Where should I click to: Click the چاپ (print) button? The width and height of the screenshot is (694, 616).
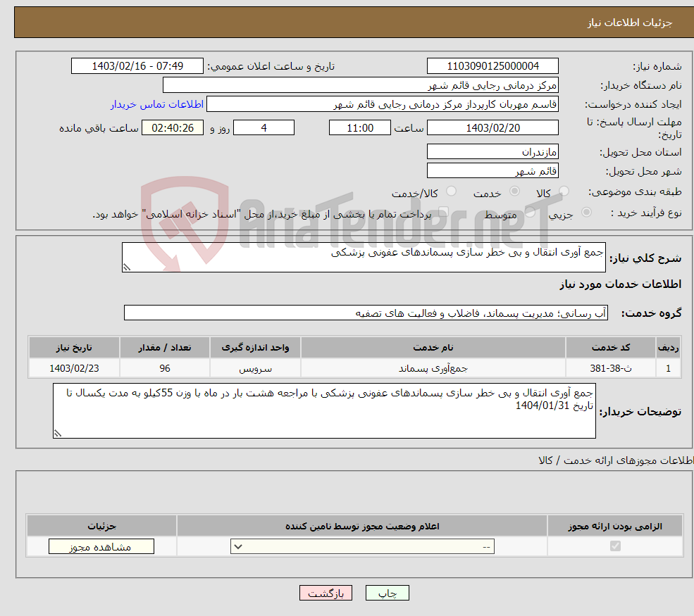pos(388,593)
